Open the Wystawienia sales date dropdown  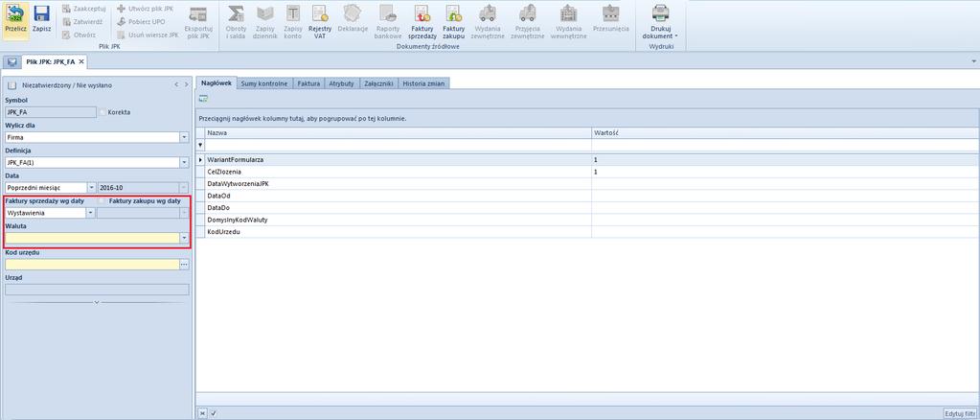91,213
